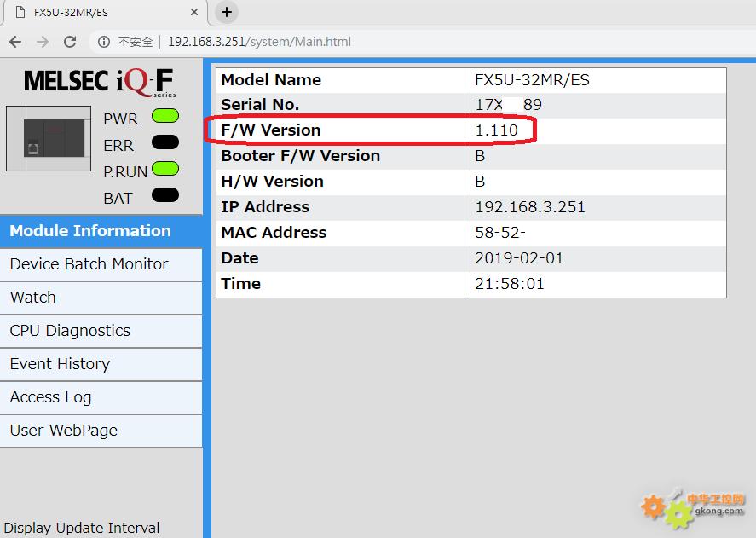Select the Module Information menu item

click(x=101, y=231)
